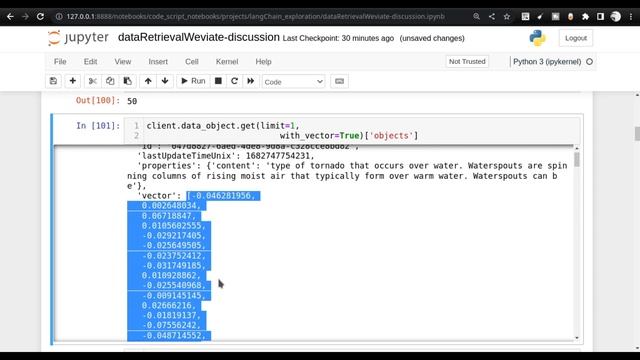Screen dimensions: 640x360
Task: Restart the kernel icon
Action: [x=234, y=81]
